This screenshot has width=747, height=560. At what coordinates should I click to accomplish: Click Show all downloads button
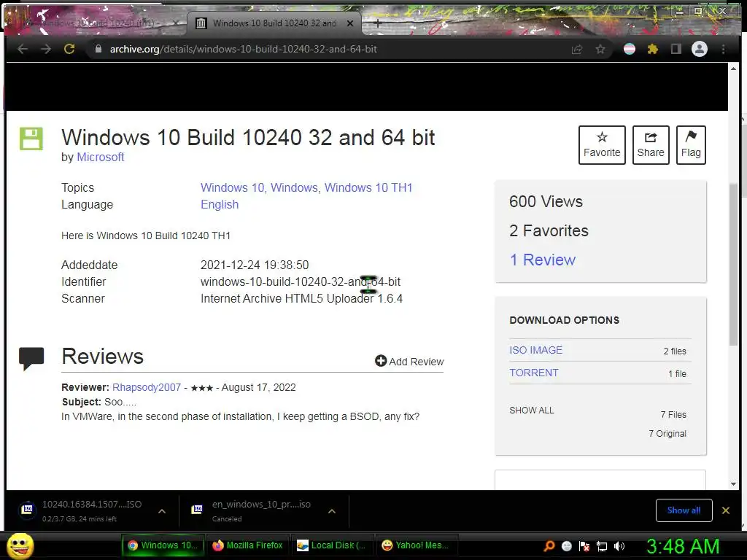click(x=684, y=510)
